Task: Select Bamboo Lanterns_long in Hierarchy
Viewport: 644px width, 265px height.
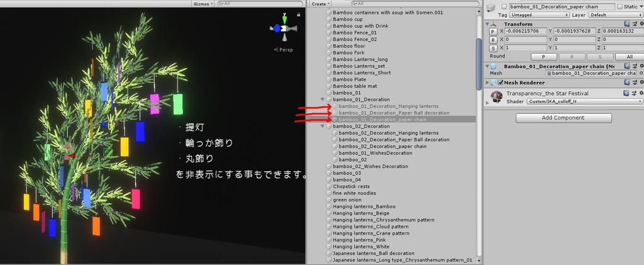Action: click(x=360, y=59)
